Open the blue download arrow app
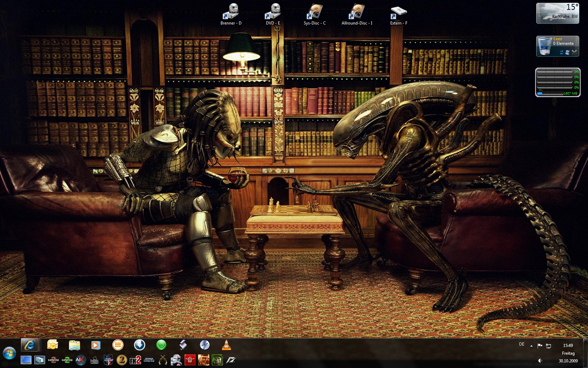 click(140, 345)
